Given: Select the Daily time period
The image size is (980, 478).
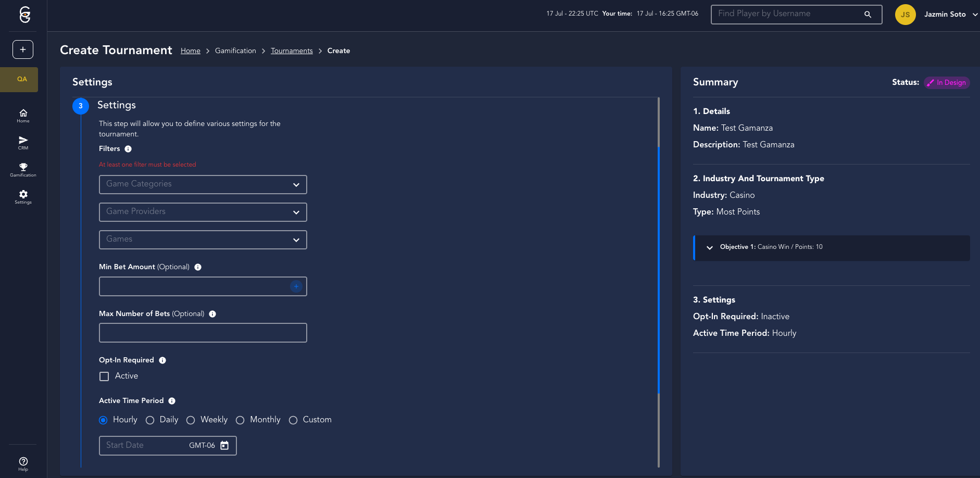Looking at the screenshot, I should click(x=150, y=420).
